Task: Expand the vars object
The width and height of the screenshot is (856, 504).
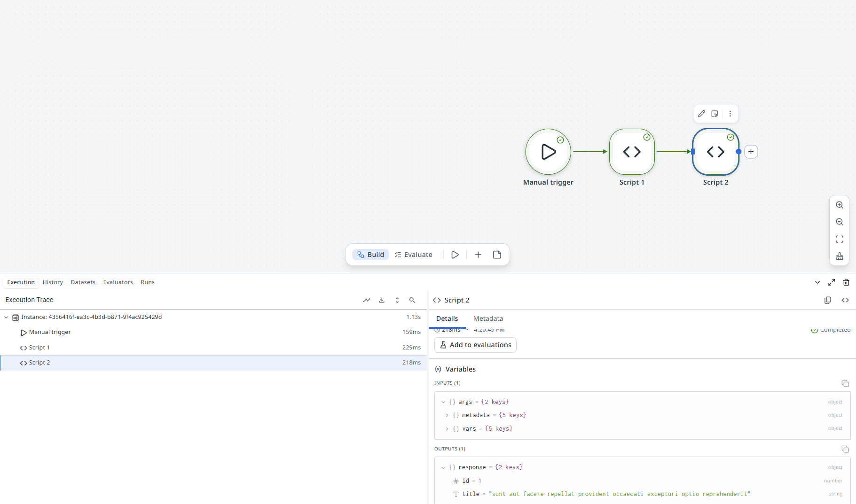Action: tap(447, 429)
